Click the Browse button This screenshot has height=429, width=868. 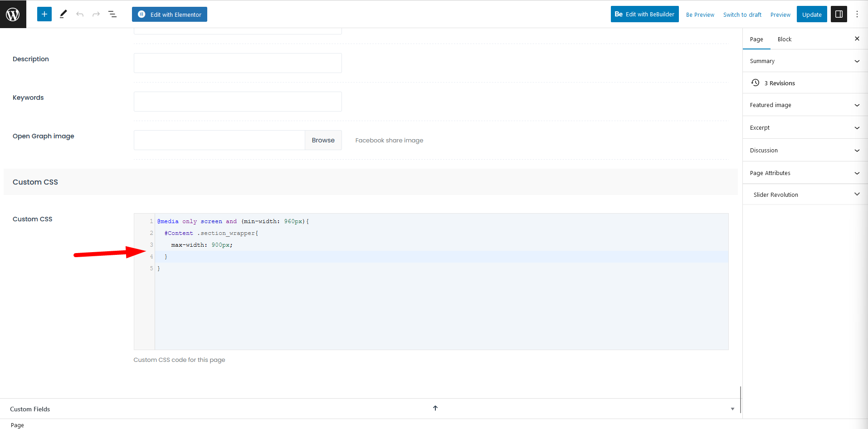click(323, 140)
